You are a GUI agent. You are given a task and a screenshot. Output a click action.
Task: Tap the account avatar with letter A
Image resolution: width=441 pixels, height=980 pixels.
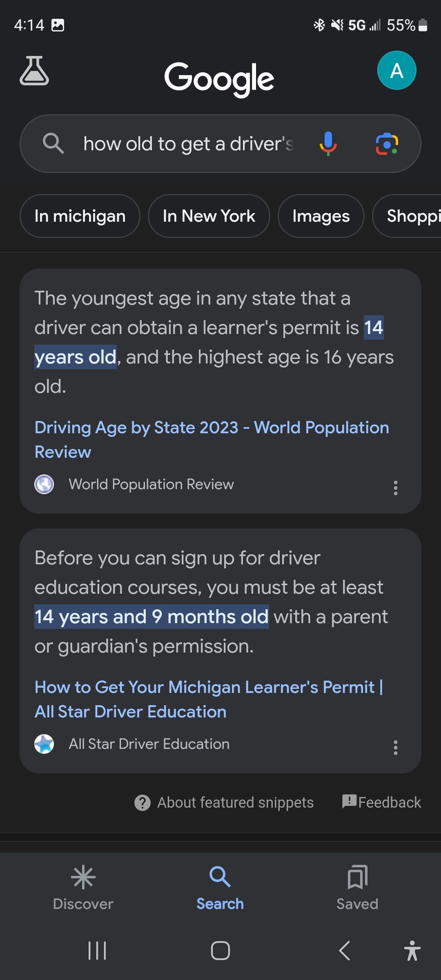[396, 71]
